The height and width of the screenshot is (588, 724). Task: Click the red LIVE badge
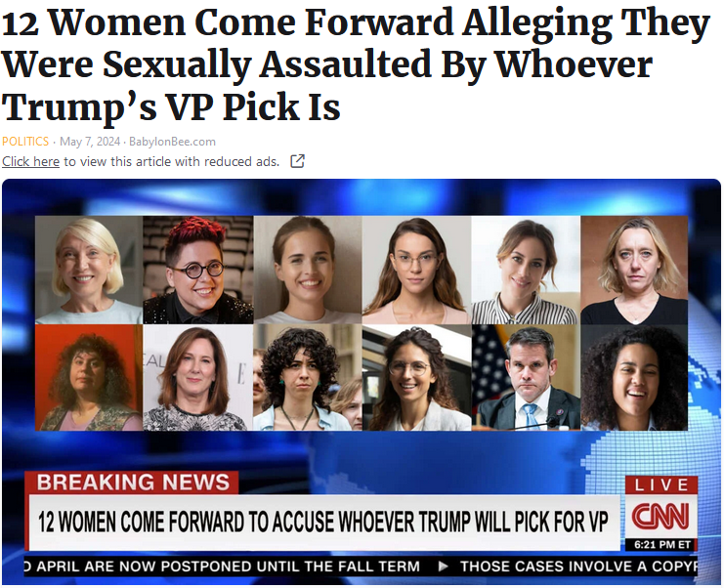point(661,484)
